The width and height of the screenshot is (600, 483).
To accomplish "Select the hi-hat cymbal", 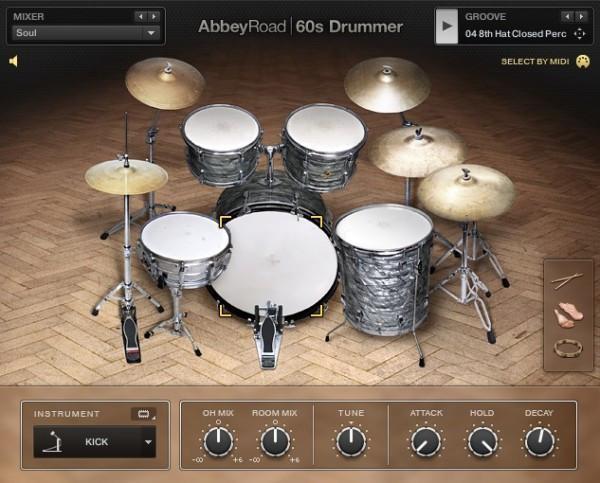I will tap(126, 177).
